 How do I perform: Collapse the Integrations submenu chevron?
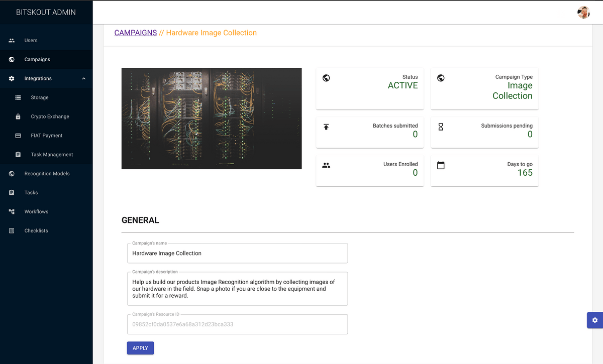pyautogui.click(x=84, y=78)
